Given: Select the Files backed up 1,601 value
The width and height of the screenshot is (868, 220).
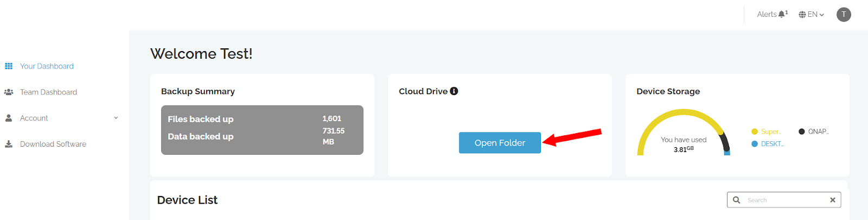Looking at the screenshot, I should 331,118.
